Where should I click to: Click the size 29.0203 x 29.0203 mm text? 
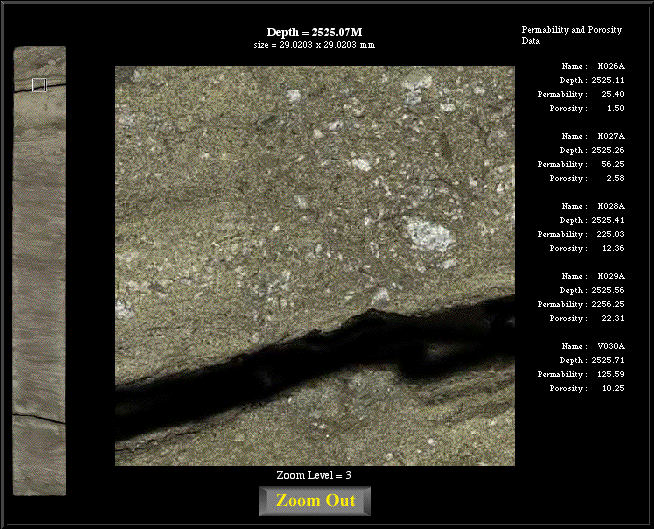314,45
